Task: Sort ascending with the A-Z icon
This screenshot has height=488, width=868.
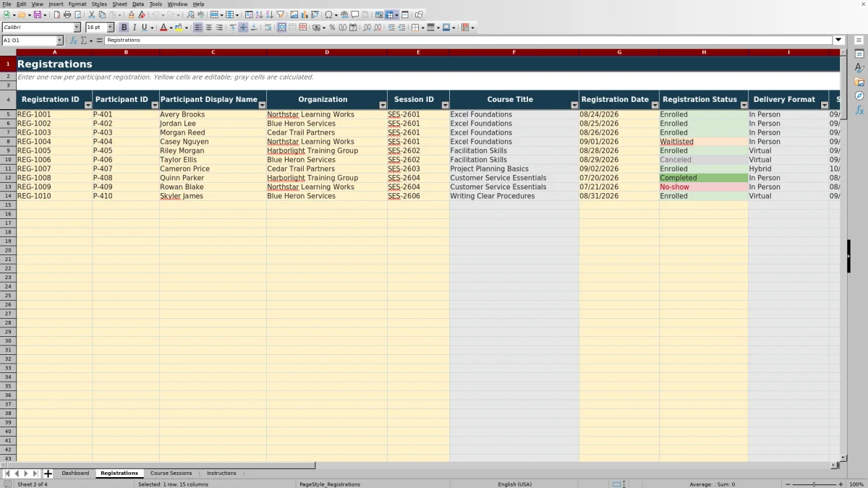Action: 259,14
